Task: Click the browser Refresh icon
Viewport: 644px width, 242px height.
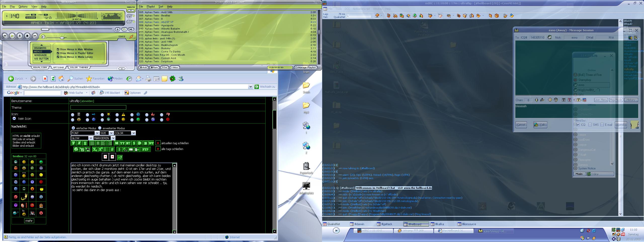Action: 53,79
